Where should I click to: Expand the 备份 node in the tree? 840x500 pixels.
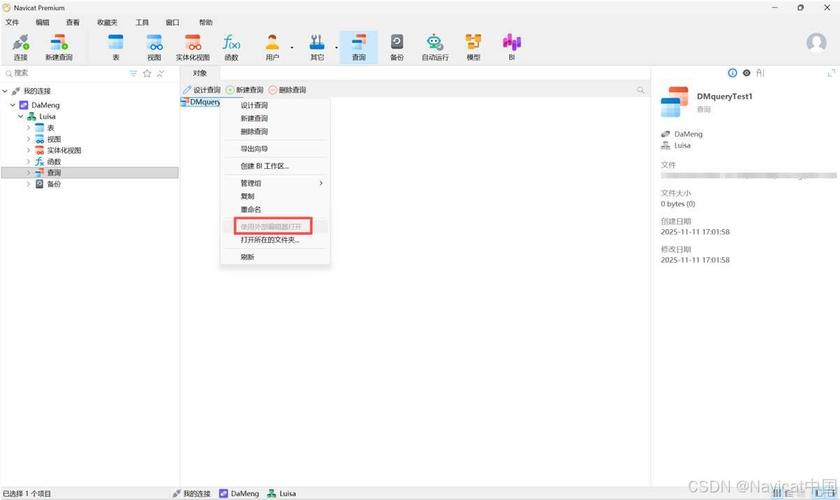(28, 184)
